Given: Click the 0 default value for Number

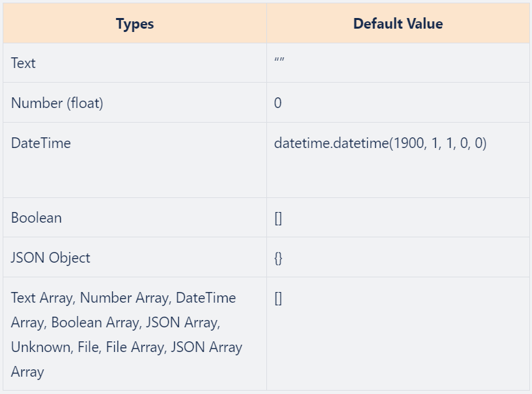Looking at the screenshot, I should pyautogui.click(x=278, y=103).
